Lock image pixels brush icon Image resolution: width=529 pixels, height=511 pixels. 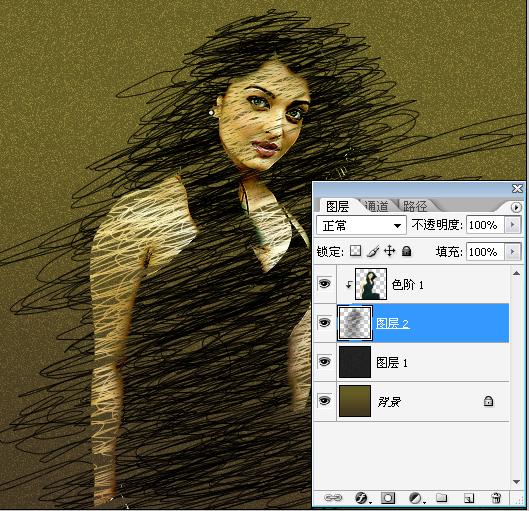pos(373,251)
